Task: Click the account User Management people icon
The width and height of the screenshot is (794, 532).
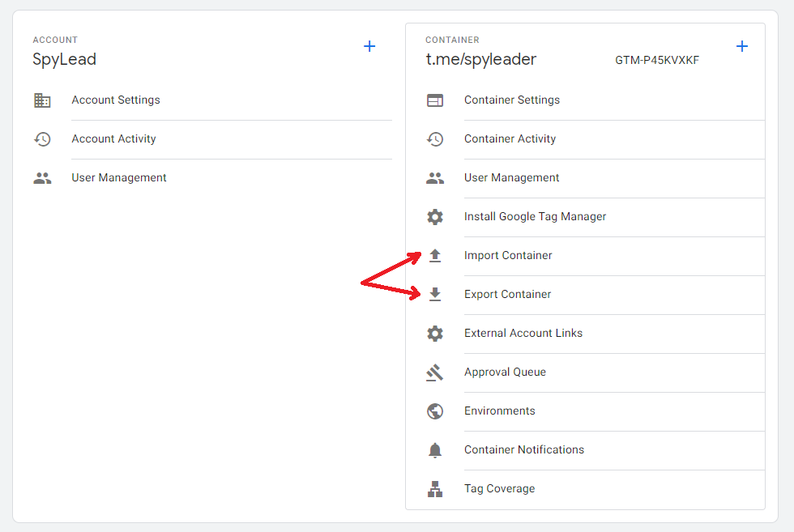Action: 42,178
